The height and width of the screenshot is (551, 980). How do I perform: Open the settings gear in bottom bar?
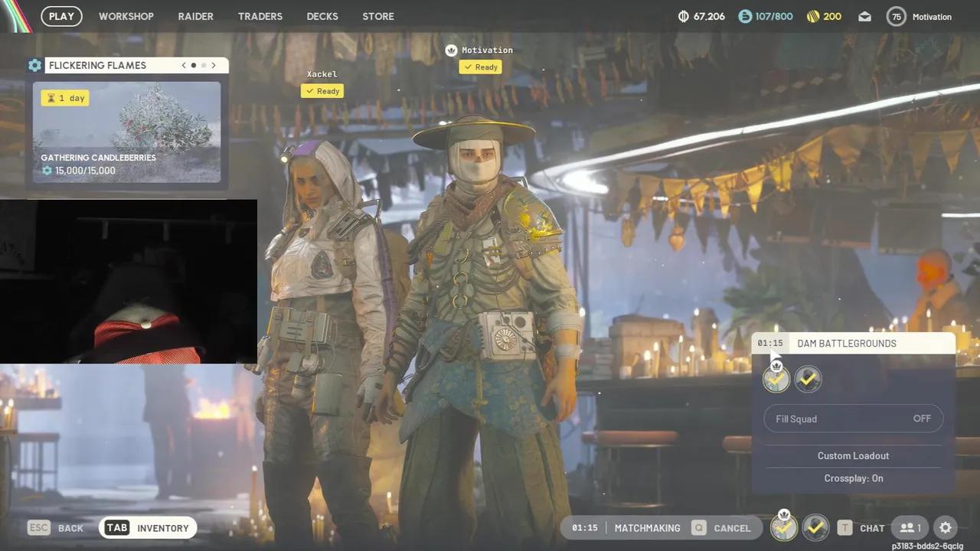click(946, 527)
